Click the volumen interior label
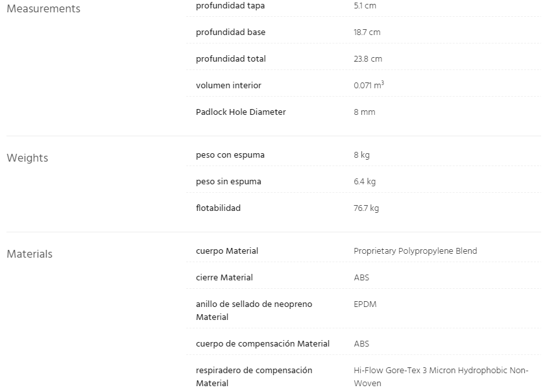Screen dimensions: 545x392 tap(228, 86)
